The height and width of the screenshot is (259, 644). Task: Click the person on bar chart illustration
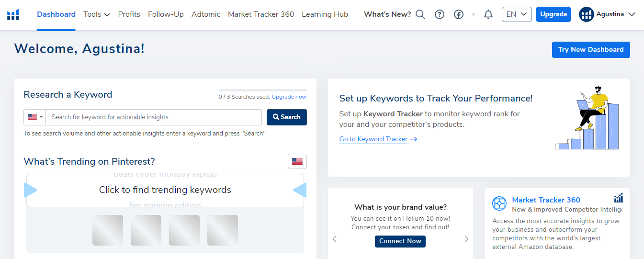pyautogui.click(x=587, y=118)
